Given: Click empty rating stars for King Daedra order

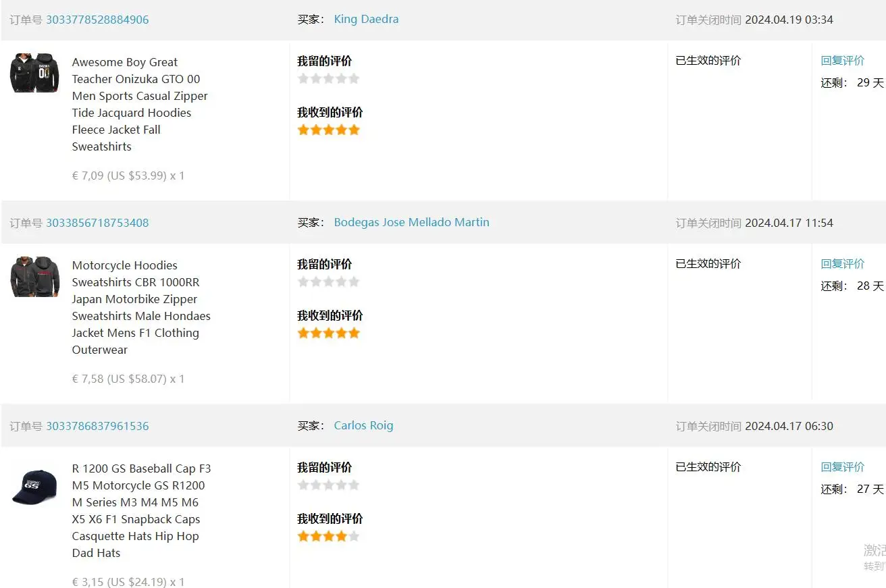Looking at the screenshot, I should (328, 78).
